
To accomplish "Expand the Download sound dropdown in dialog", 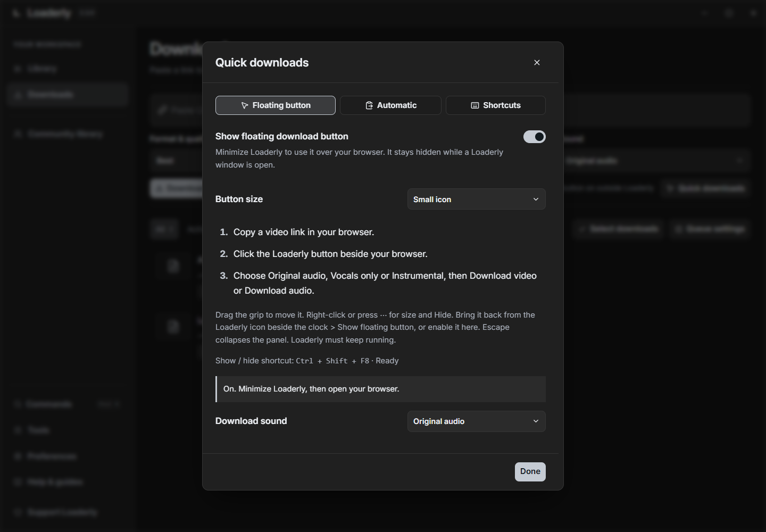I will pyautogui.click(x=477, y=421).
